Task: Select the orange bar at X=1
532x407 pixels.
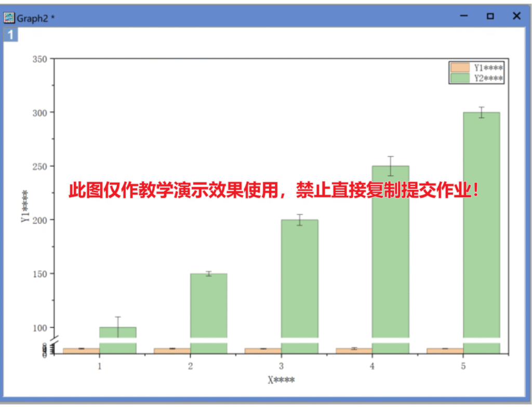Action: click(x=81, y=351)
